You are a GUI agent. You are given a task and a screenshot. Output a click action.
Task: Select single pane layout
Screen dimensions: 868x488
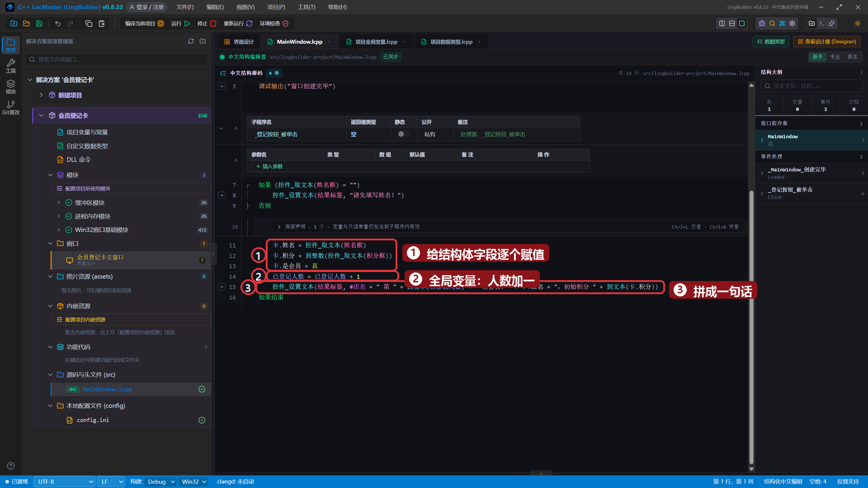point(742,23)
